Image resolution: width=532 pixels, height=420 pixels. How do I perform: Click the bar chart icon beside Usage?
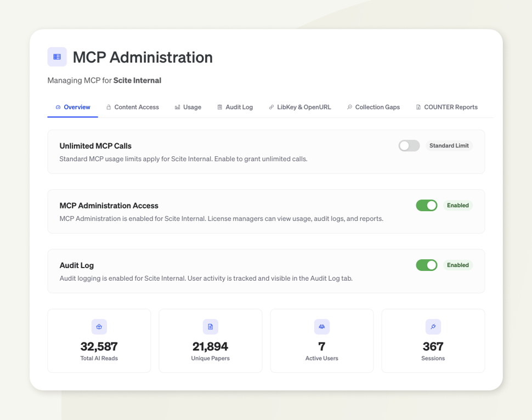point(177,107)
